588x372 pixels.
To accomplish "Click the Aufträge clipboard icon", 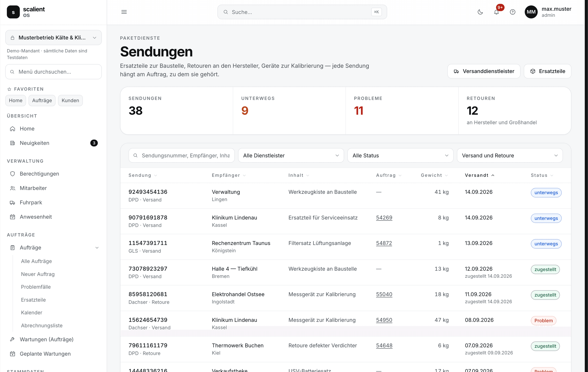I will (x=12, y=248).
